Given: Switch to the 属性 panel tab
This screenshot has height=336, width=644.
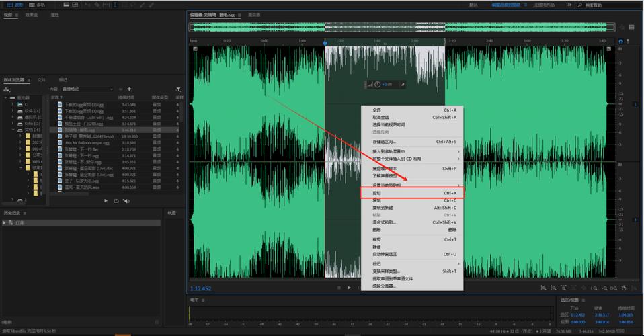Looking at the screenshot, I should [54, 15].
